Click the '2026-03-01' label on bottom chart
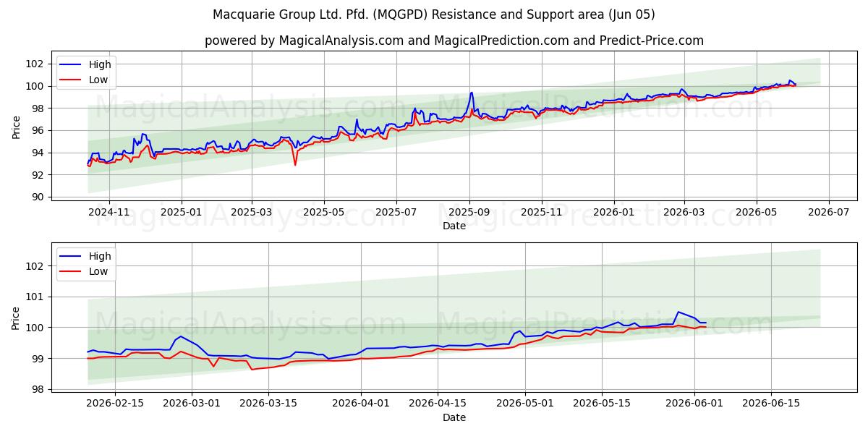This screenshot has width=868, height=434. click(192, 404)
